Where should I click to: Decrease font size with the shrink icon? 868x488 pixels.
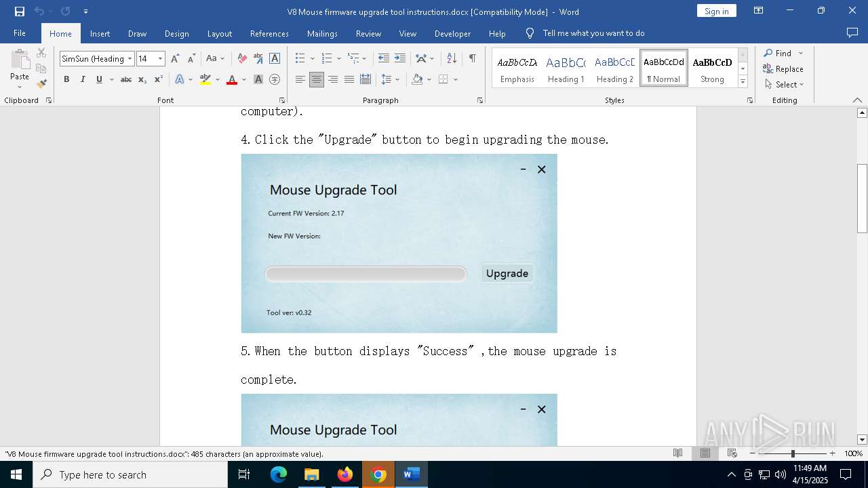[x=191, y=59]
